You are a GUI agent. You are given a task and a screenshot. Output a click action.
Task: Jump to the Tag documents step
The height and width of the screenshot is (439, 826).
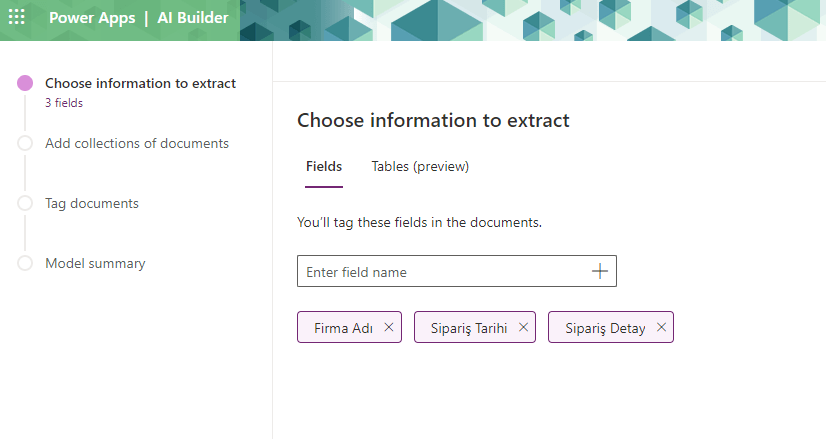pos(92,203)
